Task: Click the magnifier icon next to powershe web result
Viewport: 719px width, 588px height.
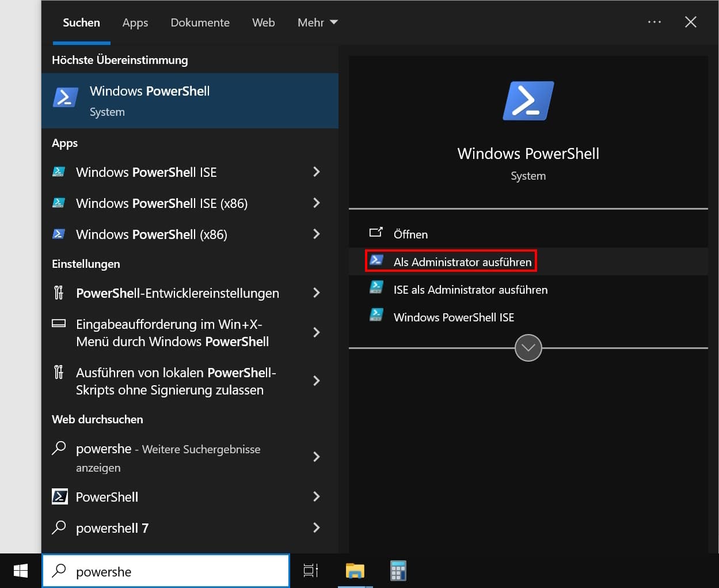Action: pyautogui.click(x=59, y=448)
